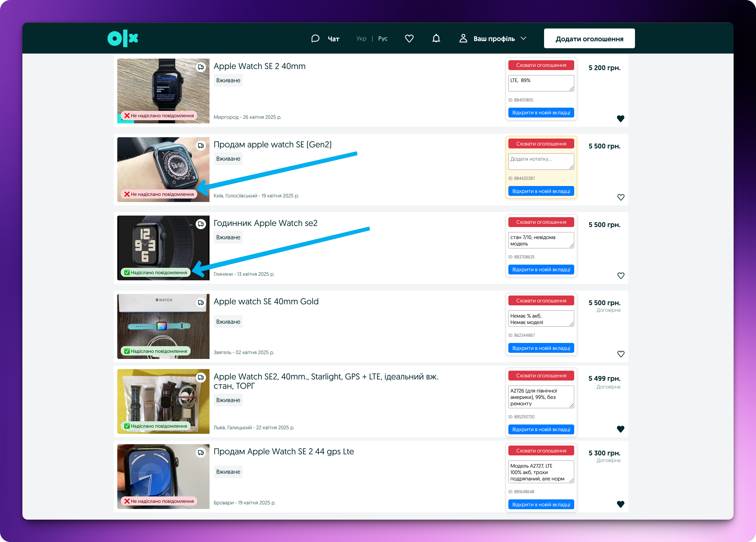756x542 pixels.
Task: Click thumbnail of Starlight listing with straps
Action: coord(163,401)
